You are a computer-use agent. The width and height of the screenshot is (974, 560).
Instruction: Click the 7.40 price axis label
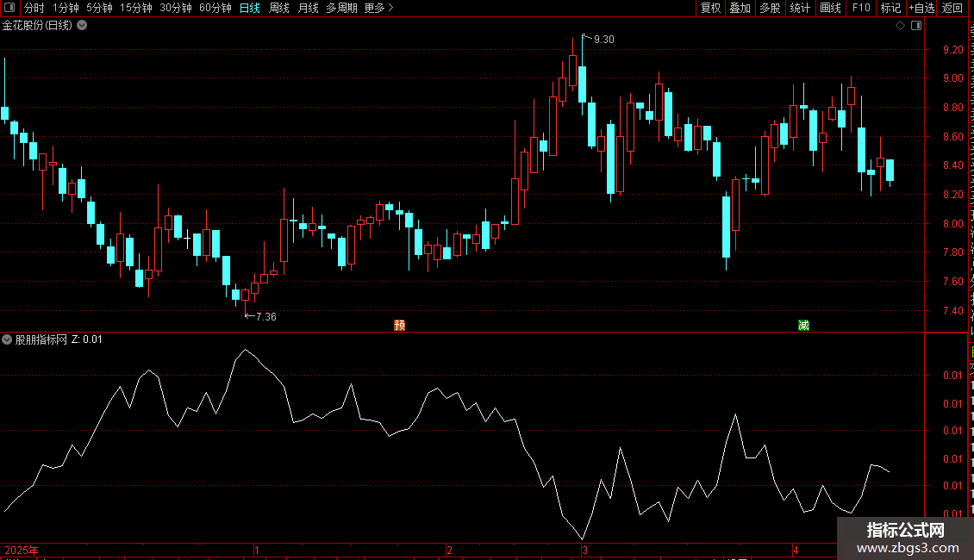pos(952,310)
